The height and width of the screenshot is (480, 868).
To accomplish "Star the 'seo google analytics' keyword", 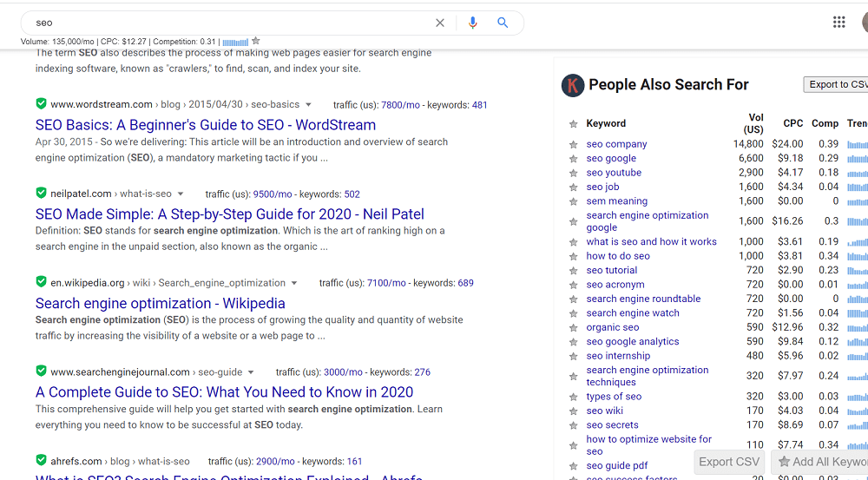I will tap(574, 343).
